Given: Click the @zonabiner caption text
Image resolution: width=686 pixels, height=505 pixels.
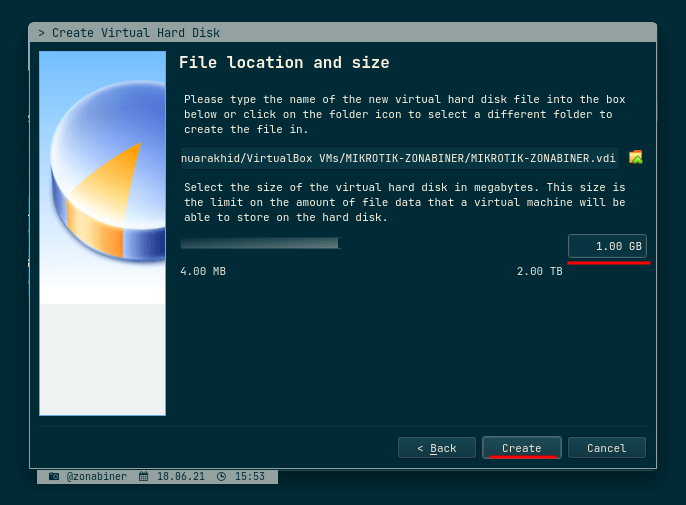Looking at the screenshot, I should pyautogui.click(x=97, y=476).
